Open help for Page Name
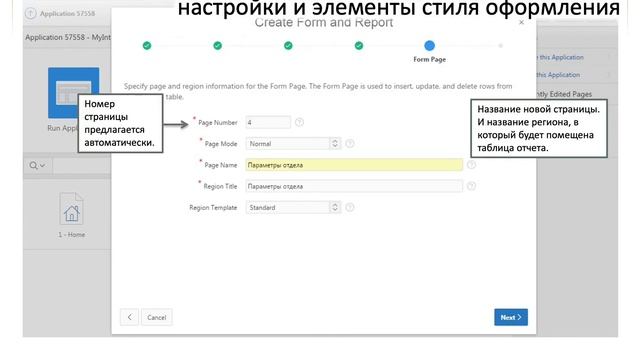The image size is (640, 360). tap(471, 165)
